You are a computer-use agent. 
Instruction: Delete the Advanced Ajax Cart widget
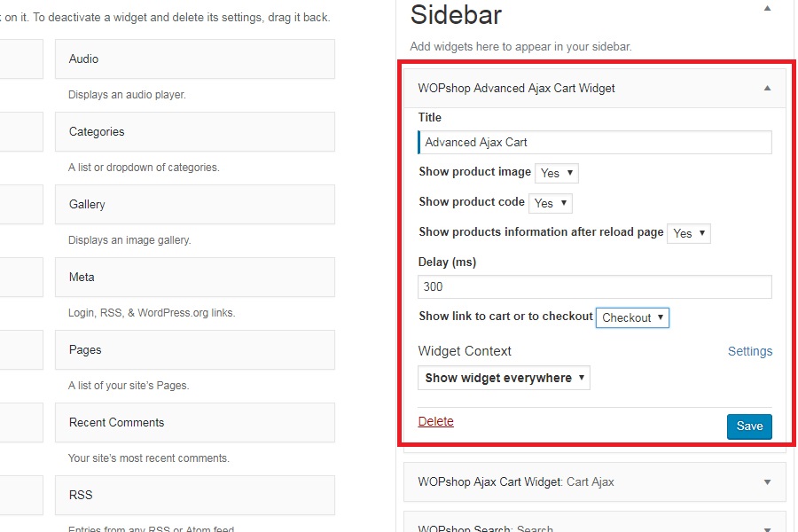point(435,421)
